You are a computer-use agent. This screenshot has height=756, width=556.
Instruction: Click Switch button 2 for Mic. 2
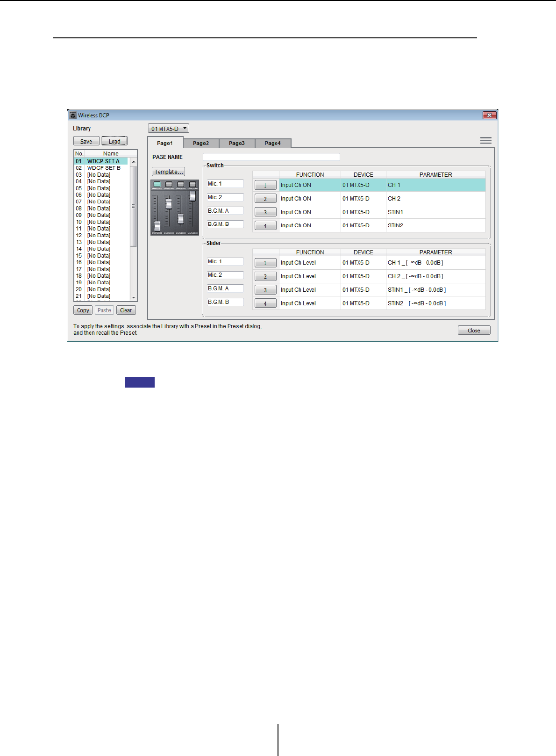pos(265,199)
